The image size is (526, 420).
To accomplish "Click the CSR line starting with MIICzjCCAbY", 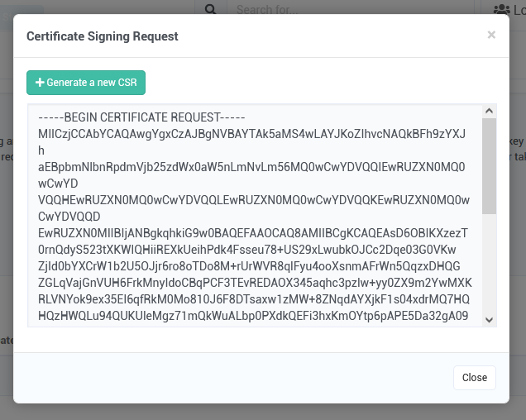I will (x=251, y=134).
